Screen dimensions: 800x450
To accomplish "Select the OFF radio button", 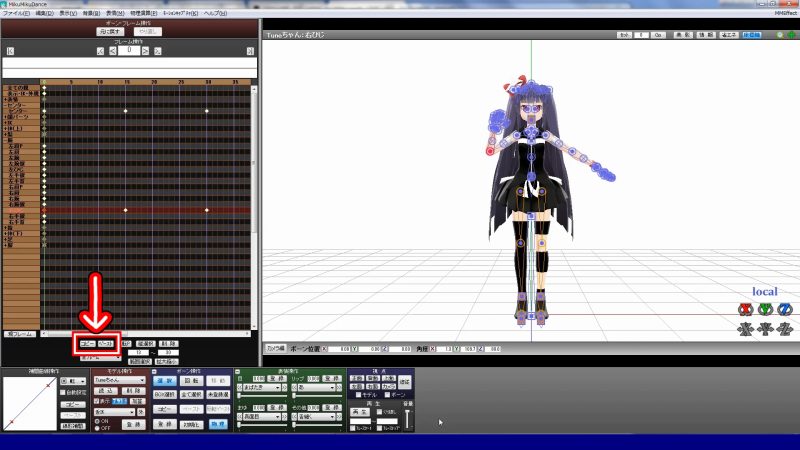I will [x=97, y=428].
